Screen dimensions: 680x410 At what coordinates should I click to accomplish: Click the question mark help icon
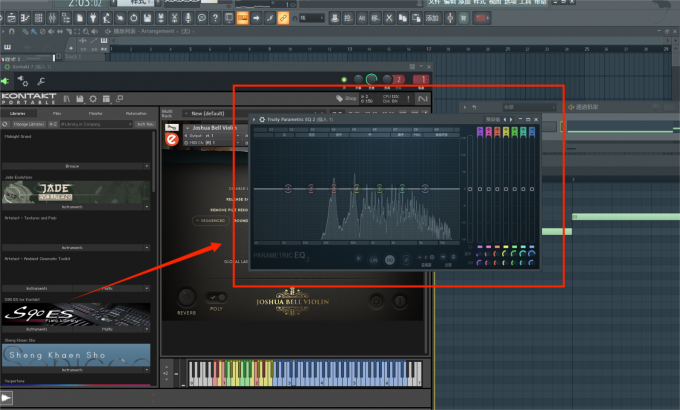pos(215,18)
